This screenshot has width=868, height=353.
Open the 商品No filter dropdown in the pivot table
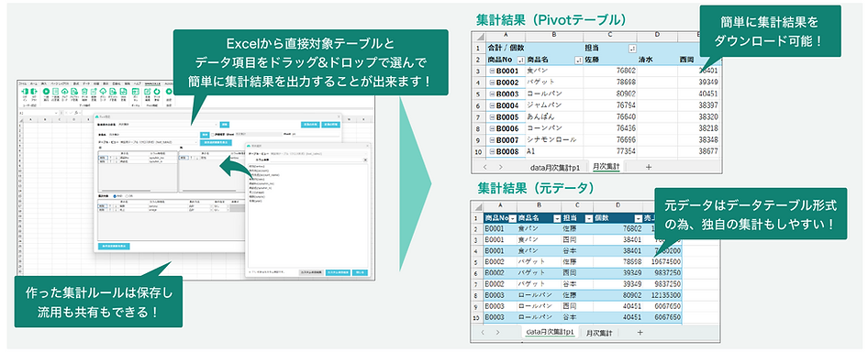click(x=520, y=60)
